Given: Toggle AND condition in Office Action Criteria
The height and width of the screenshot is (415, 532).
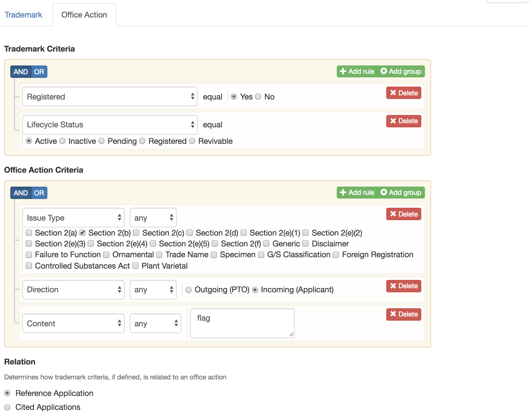Looking at the screenshot, I should [21, 193].
